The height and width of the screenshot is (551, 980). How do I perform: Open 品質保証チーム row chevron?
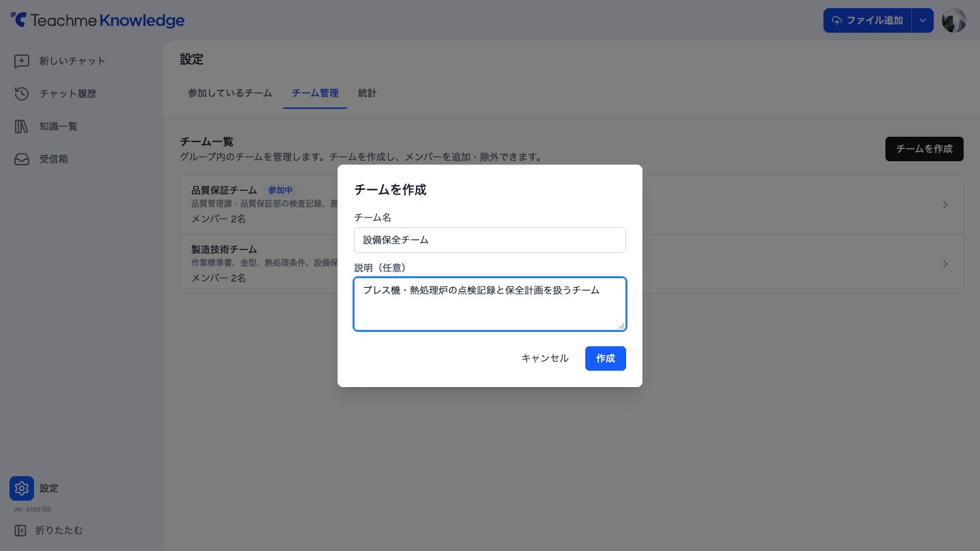[x=945, y=205]
